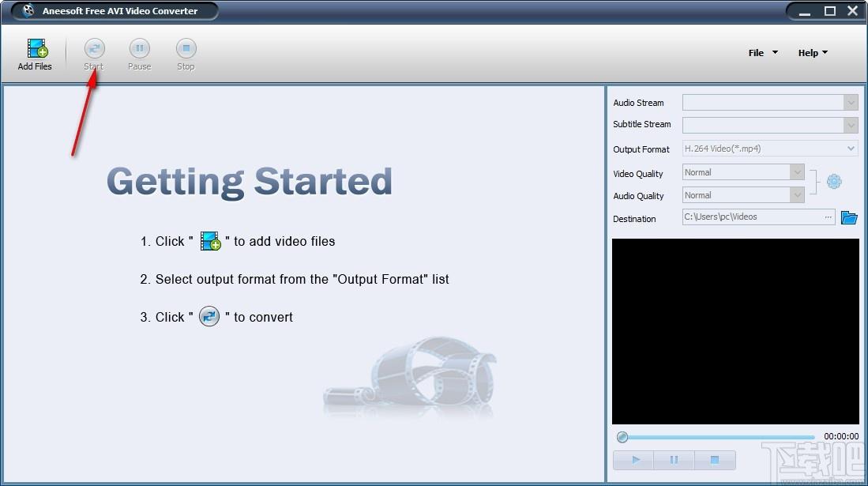This screenshot has width=868, height=486.
Task: Click the convert icon in step 3
Action: 209,316
